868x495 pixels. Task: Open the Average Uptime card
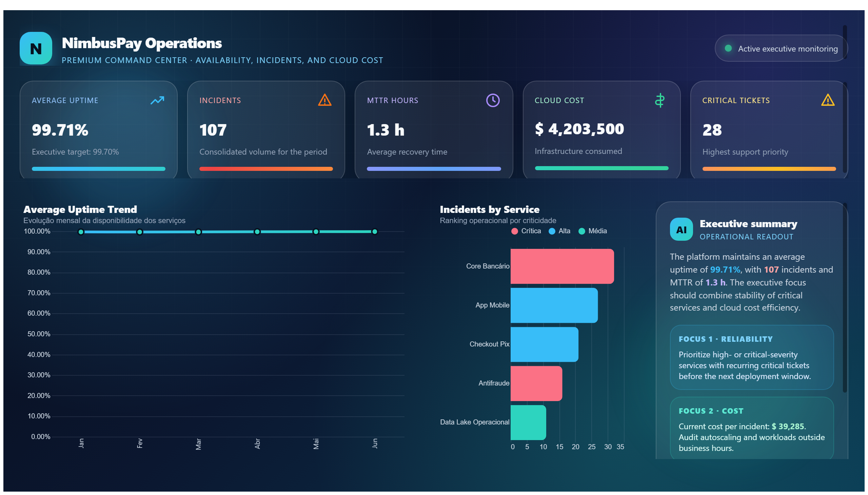pos(99,130)
